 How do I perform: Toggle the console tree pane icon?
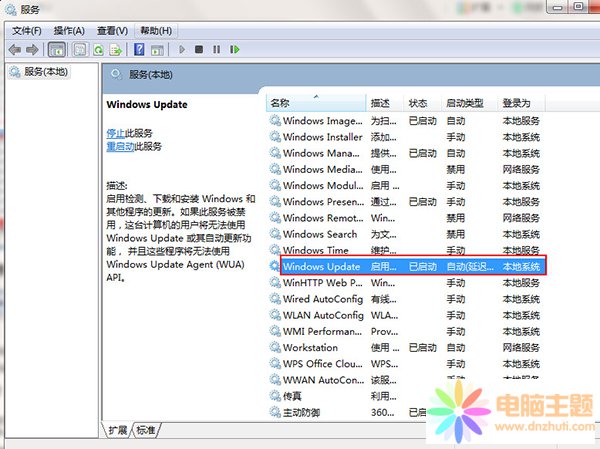(x=57, y=50)
